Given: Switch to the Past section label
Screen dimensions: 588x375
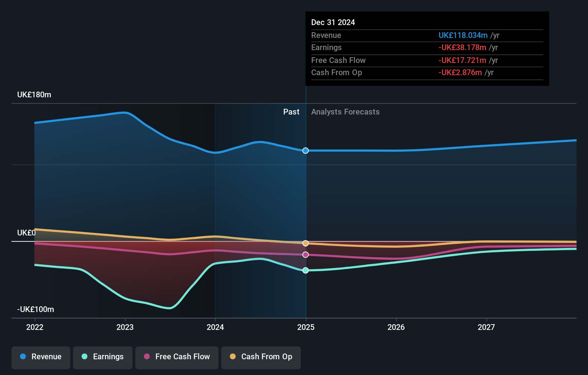Looking at the screenshot, I should tap(291, 112).
